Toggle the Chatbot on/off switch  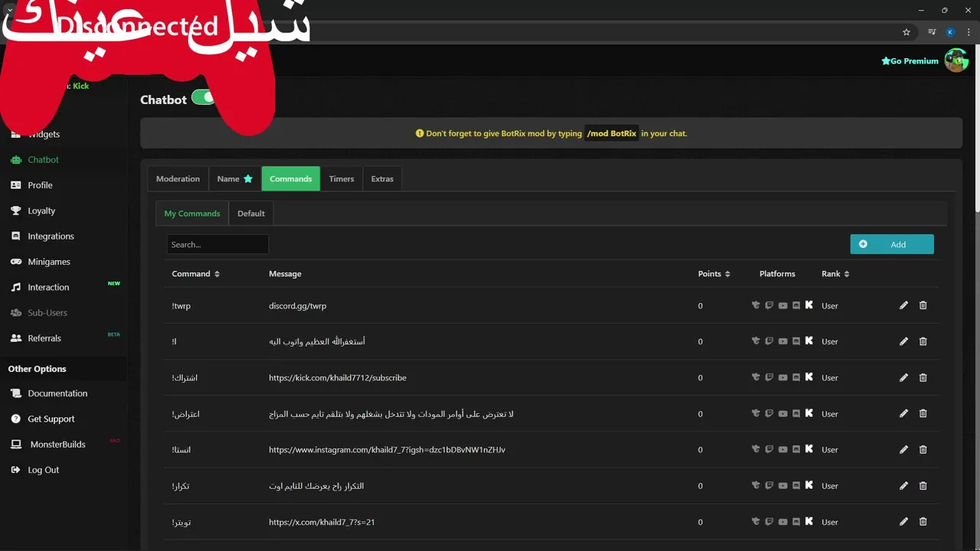(x=204, y=97)
